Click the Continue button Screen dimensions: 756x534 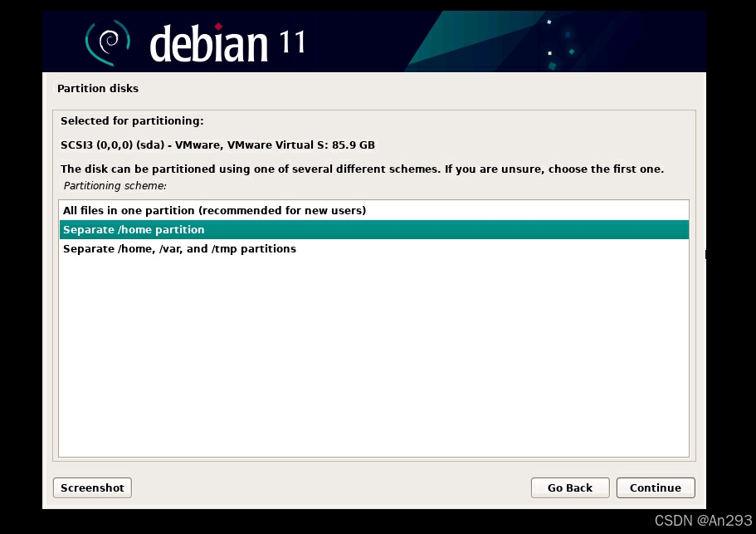656,487
